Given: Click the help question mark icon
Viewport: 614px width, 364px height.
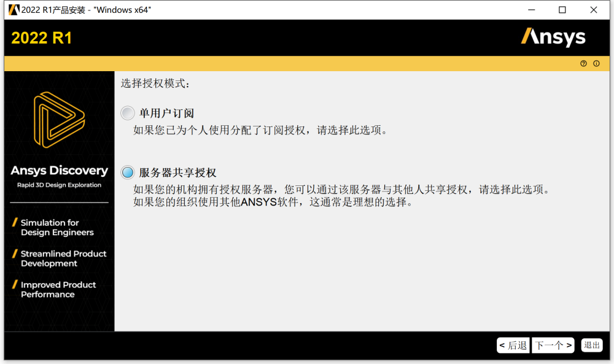Looking at the screenshot, I should [x=583, y=63].
